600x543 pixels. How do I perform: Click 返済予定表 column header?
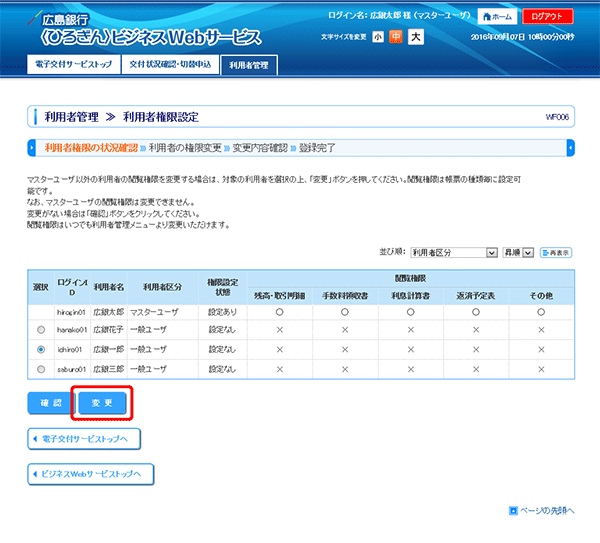tap(476, 296)
